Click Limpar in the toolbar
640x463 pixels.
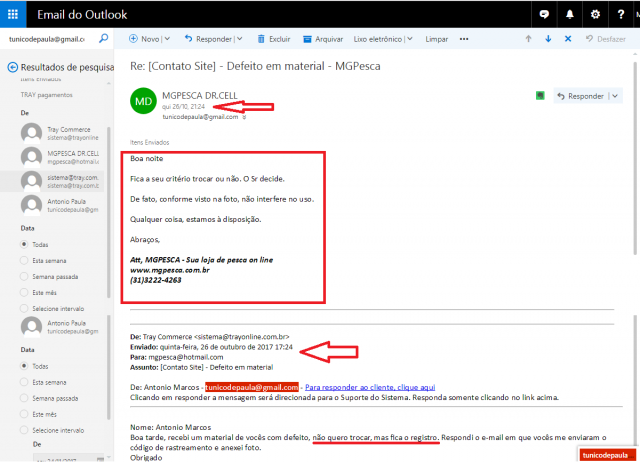[x=436, y=39]
